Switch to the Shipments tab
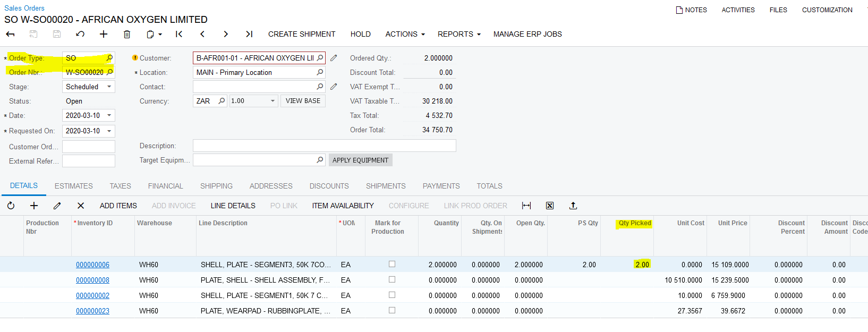 tap(386, 186)
